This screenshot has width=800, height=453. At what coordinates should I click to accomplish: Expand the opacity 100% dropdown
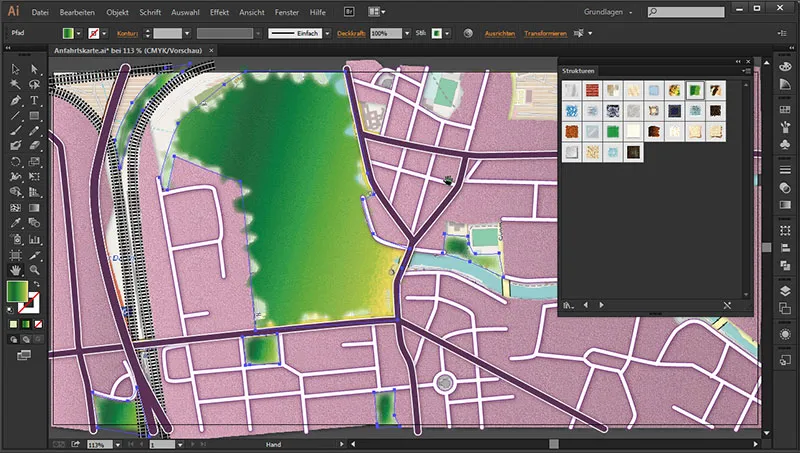[407, 33]
